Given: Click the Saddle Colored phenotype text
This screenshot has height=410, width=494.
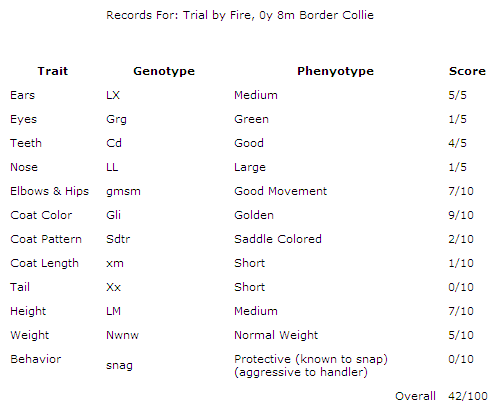Looking at the screenshot, I should point(278,239).
